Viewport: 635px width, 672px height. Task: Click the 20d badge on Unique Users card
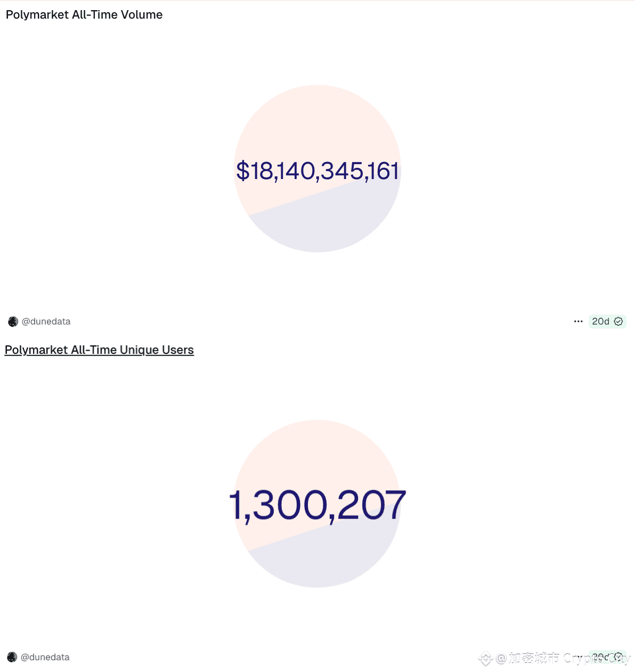point(600,657)
